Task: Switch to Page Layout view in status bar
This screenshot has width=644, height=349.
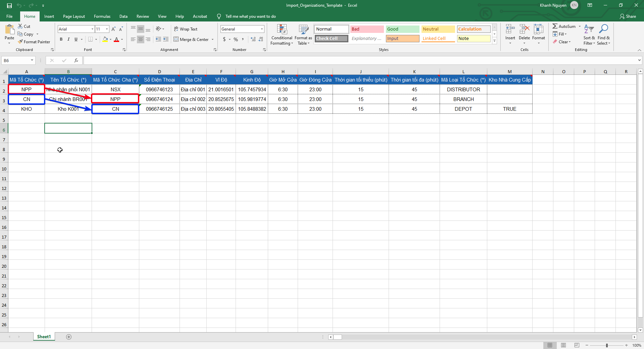Action: pyautogui.click(x=563, y=345)
